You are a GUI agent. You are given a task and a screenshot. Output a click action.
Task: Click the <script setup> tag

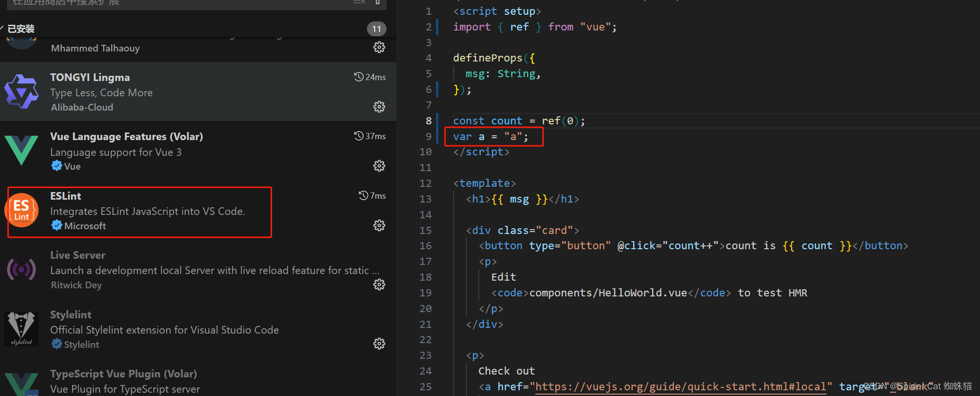pos(497,11)
